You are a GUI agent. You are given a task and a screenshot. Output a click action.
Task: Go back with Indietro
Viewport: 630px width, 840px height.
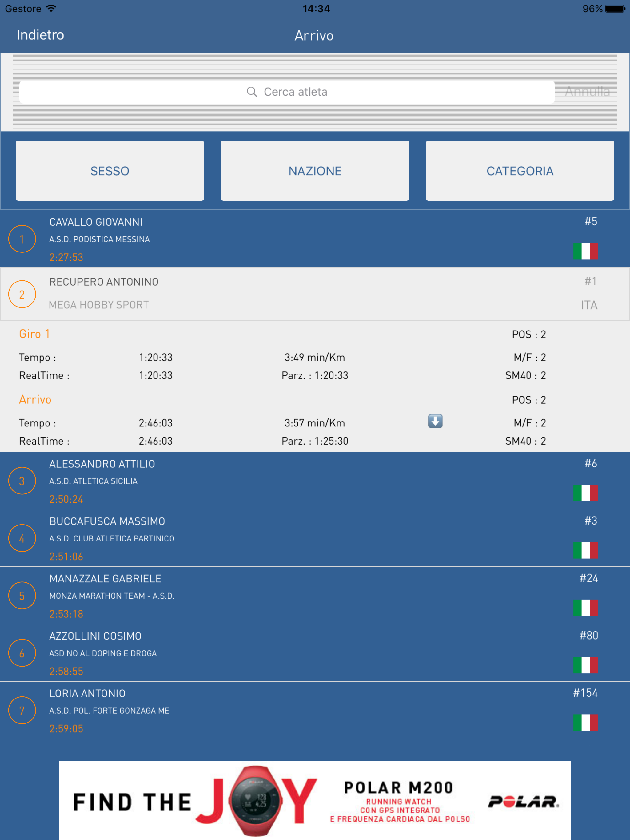[40, 35]
